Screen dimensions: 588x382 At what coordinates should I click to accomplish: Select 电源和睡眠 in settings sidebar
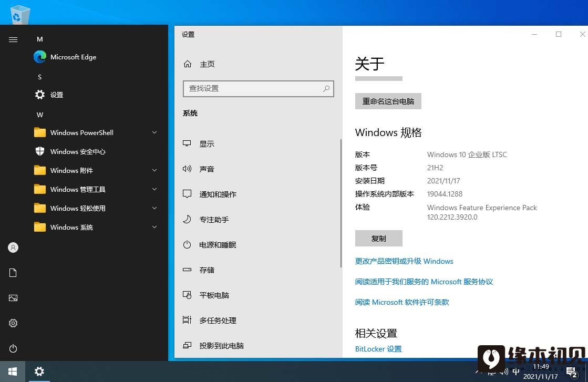tap(218, 245)
